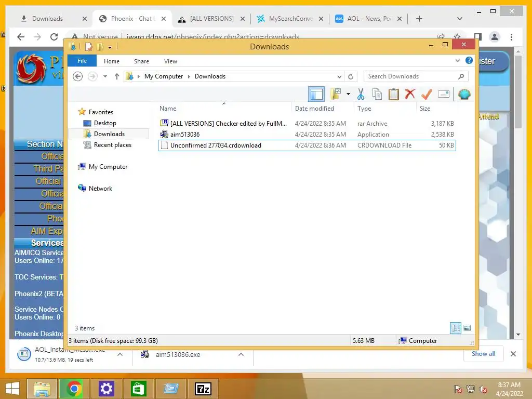
Task: Switch to the large thumbnails view layout
Action: coord(467,328)
